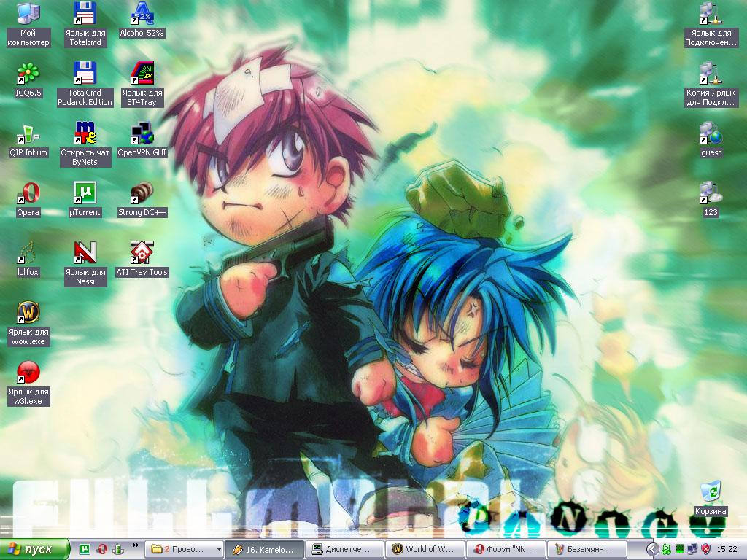Select the OpenVPN GUI icon

(142, 140)
